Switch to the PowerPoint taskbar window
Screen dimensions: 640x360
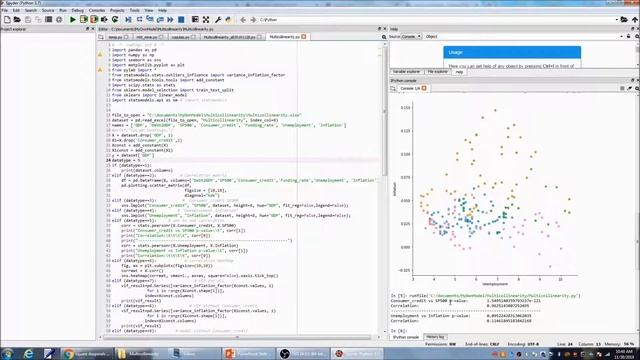248,353
